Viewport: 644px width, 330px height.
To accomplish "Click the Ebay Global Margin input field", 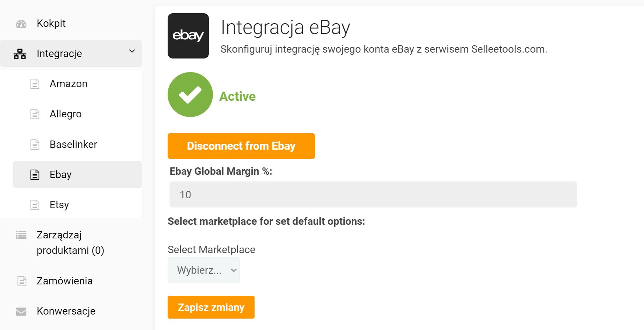I will coord(373,195).
